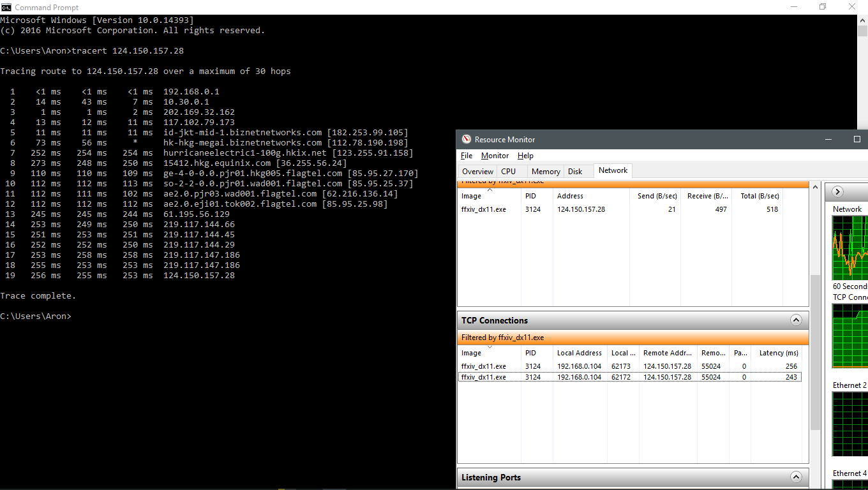The image size is (868, 490).
Task: Click the Local Port column header
Action: [624, 353]
